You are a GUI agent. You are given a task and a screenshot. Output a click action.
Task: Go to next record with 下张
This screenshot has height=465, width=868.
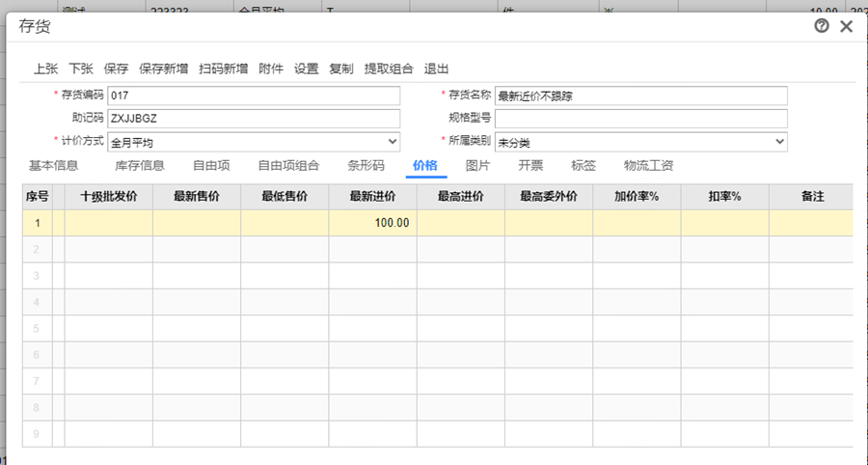point(81,68)
